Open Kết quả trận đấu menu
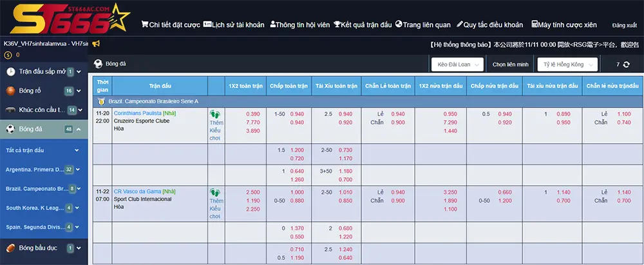 pos(363,25)
